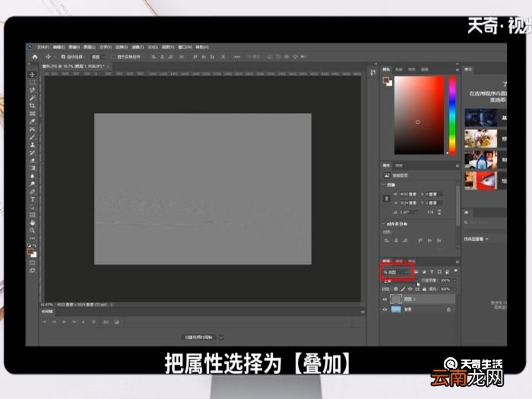
Task: Open the layer filter type dropdown
Action: pyautogui.click(x=396, y=272)
